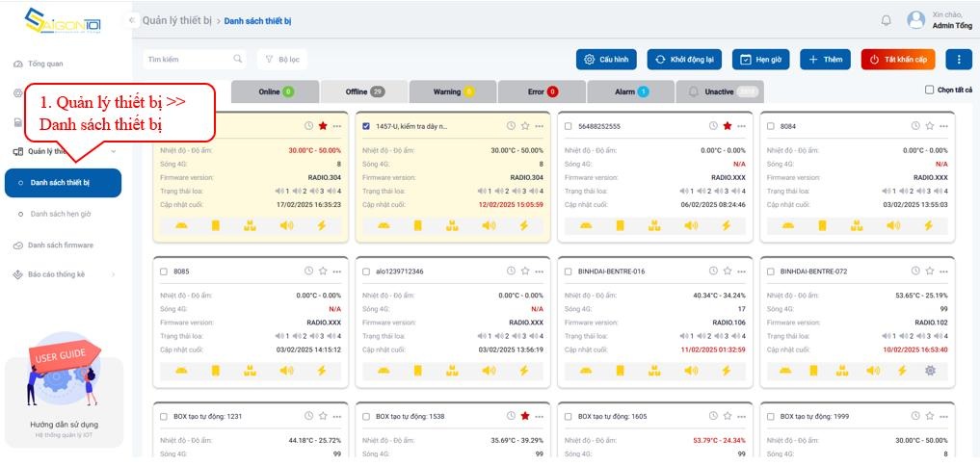Click the Khởi động lại button
Screen dimensions: 980x466
(x=684, y=60)
